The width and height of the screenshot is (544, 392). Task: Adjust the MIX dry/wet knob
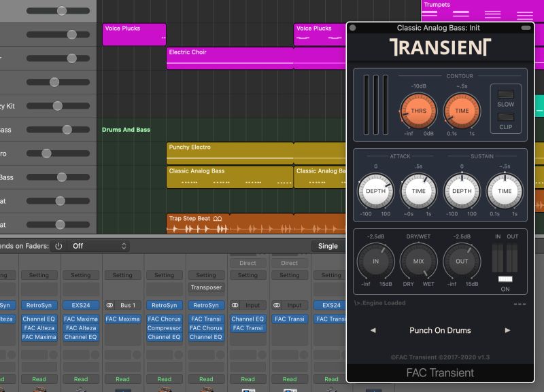coord(418,261)
